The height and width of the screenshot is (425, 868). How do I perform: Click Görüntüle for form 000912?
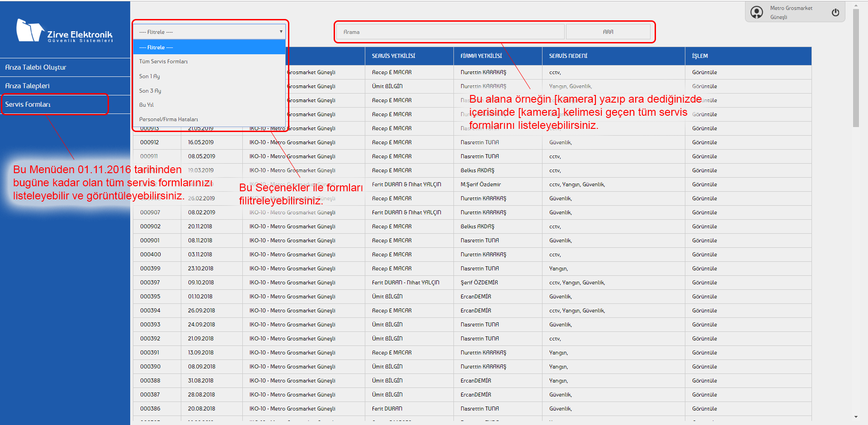pos(704,142)
